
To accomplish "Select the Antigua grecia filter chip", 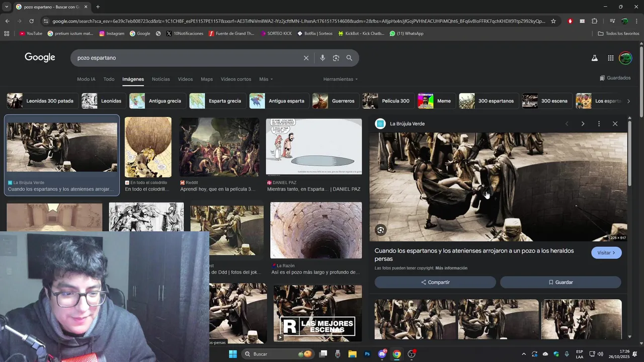I will pos(157,101).
